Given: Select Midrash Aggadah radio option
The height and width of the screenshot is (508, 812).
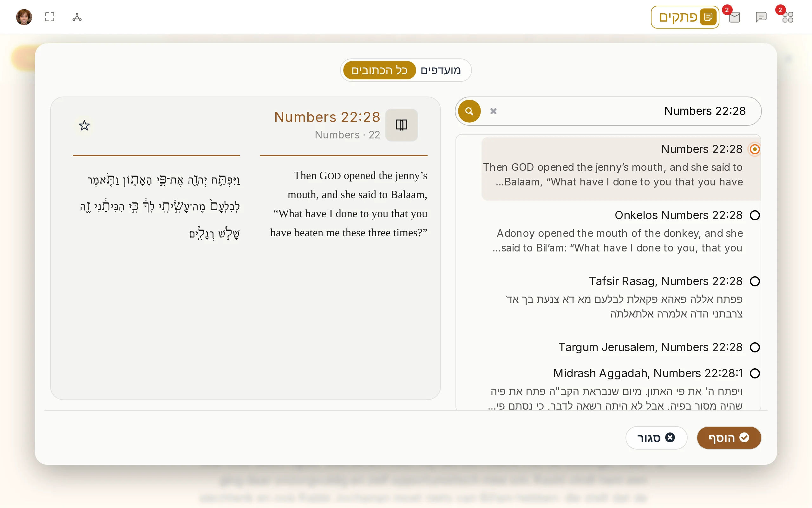Looking at the screenshot, I should tap(755, 373).
